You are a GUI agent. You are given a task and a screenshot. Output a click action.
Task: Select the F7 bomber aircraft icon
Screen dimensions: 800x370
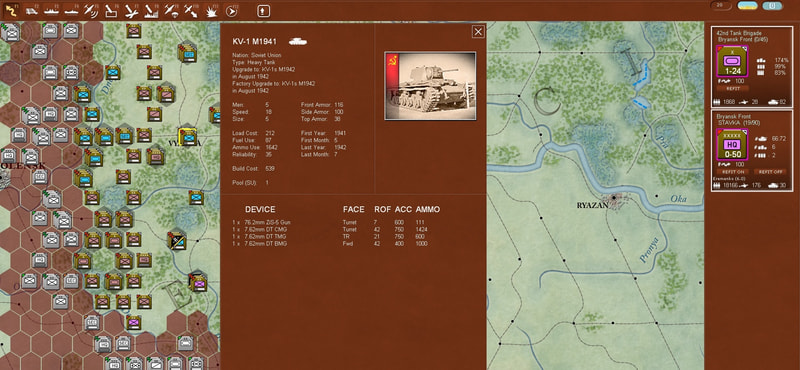point(131,10)
